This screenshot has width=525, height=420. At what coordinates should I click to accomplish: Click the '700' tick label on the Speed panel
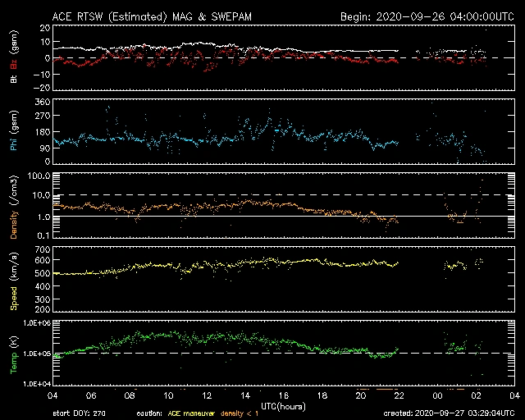(x=43, y=250)
